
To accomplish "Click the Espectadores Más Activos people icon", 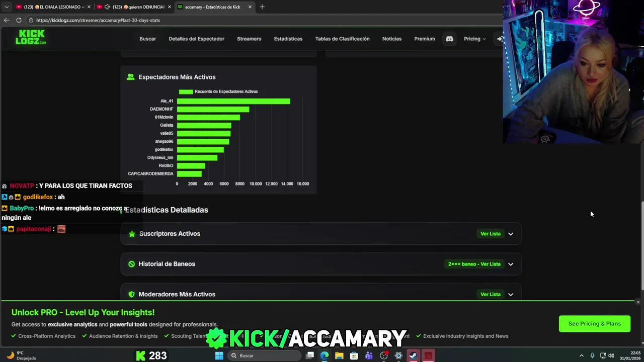I will [131, 77].
